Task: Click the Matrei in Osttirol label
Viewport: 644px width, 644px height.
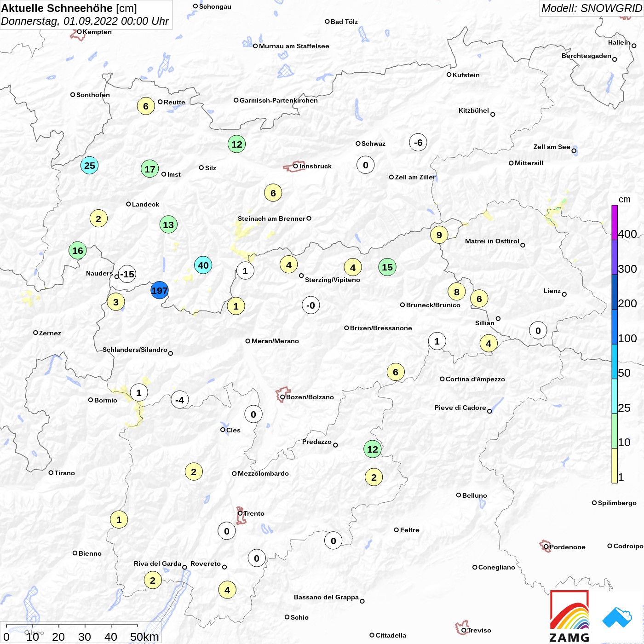Action: click(x=492, y=241)
